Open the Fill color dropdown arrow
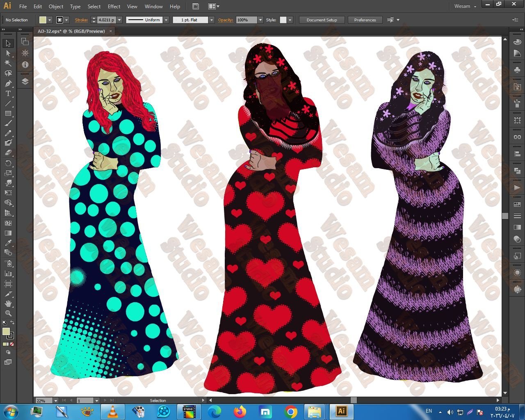Screen dimensions: 525x420 50,20
